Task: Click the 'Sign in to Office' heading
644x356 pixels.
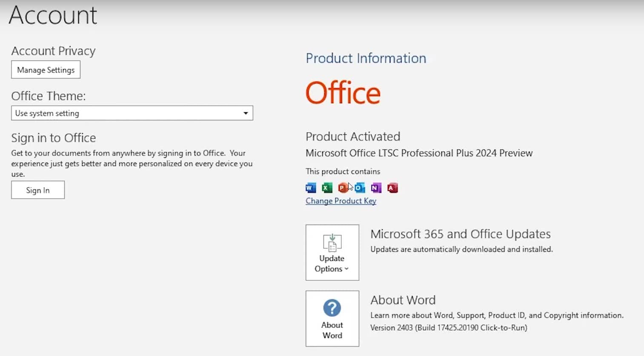Action: pyautogui.click(x=54, y=138)
